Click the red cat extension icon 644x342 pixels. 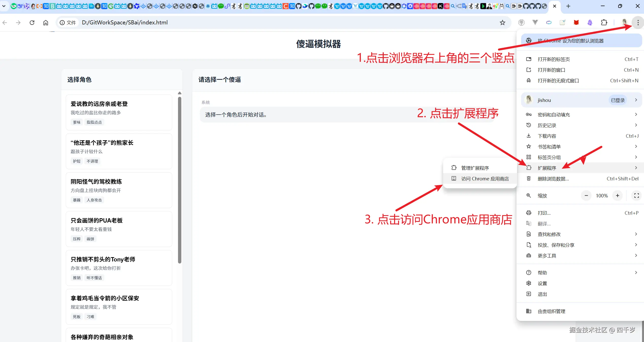(x=576, y=22)
